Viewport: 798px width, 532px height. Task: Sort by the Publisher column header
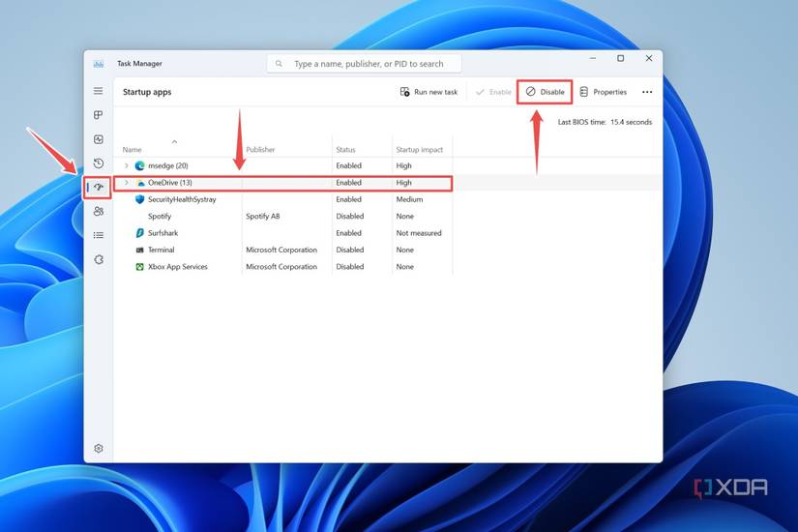(260, 150)
